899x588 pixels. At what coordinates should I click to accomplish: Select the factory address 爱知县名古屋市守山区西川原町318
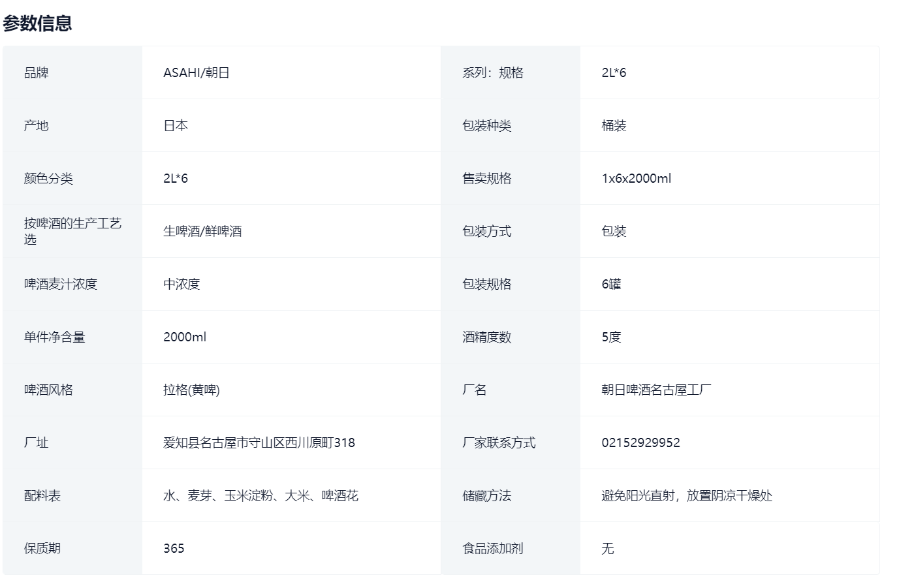click(259, 442)
